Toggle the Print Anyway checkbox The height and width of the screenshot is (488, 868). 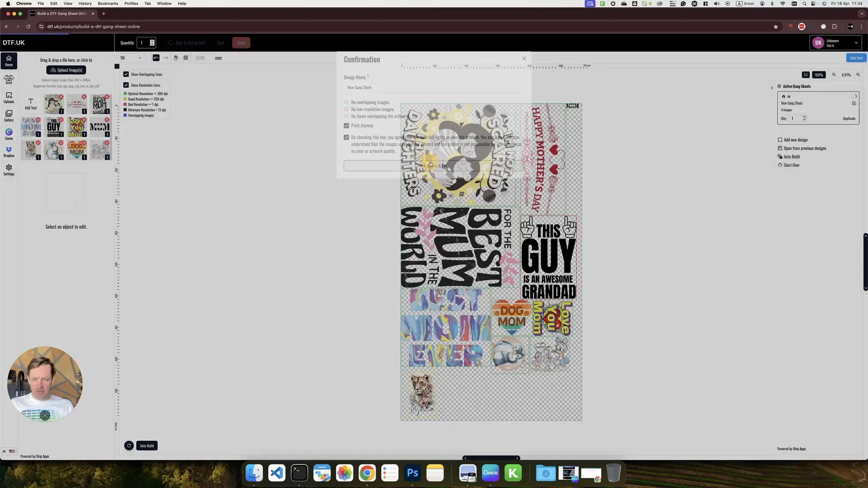346,126
